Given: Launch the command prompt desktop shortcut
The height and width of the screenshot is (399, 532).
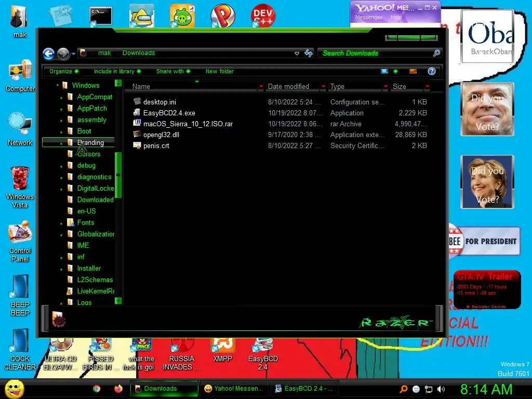Looking at the screenshot, I should click(x=100, y=16).
